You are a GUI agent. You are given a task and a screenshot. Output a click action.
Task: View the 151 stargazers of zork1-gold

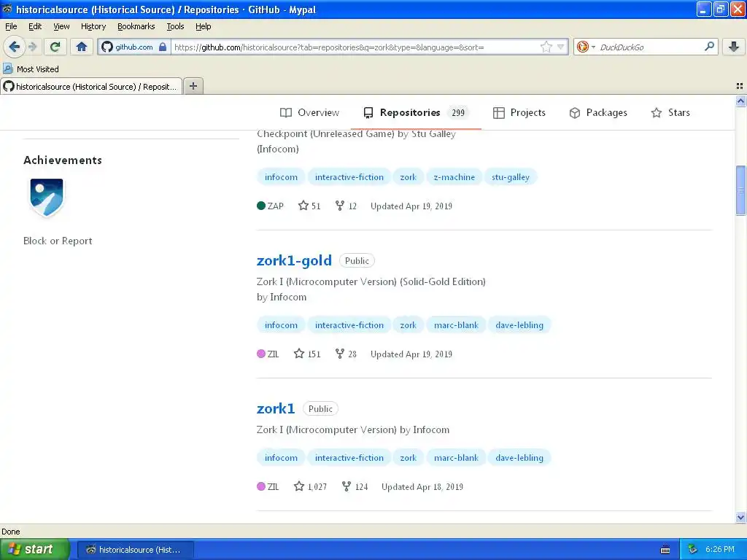(x=307, y=354)
